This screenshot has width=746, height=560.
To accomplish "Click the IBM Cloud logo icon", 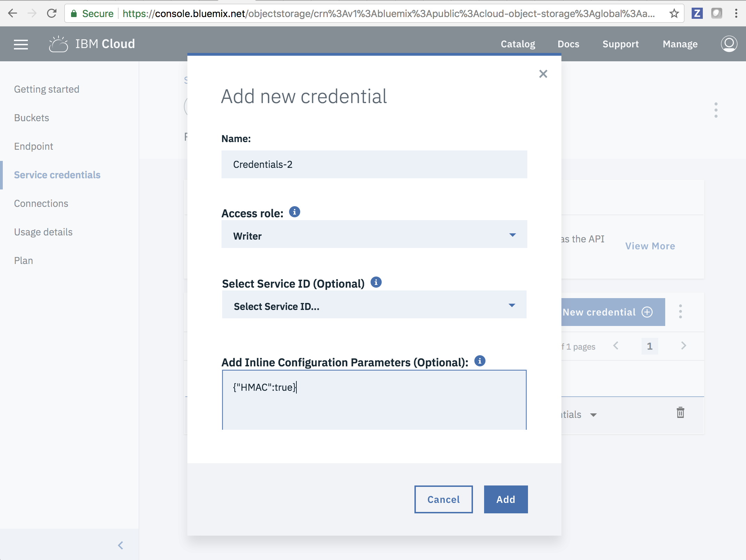I will click(x=58, y=44).
